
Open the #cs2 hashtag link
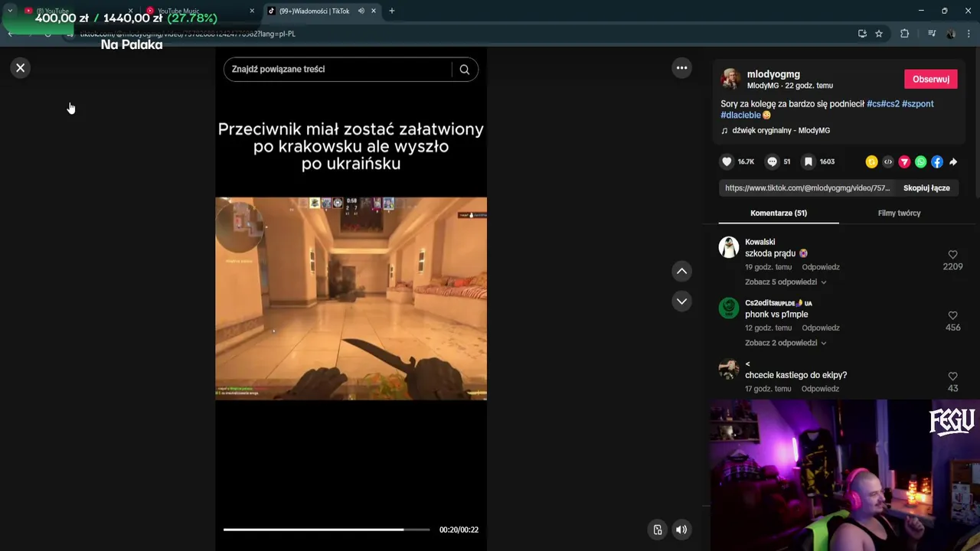coord(890,104)
